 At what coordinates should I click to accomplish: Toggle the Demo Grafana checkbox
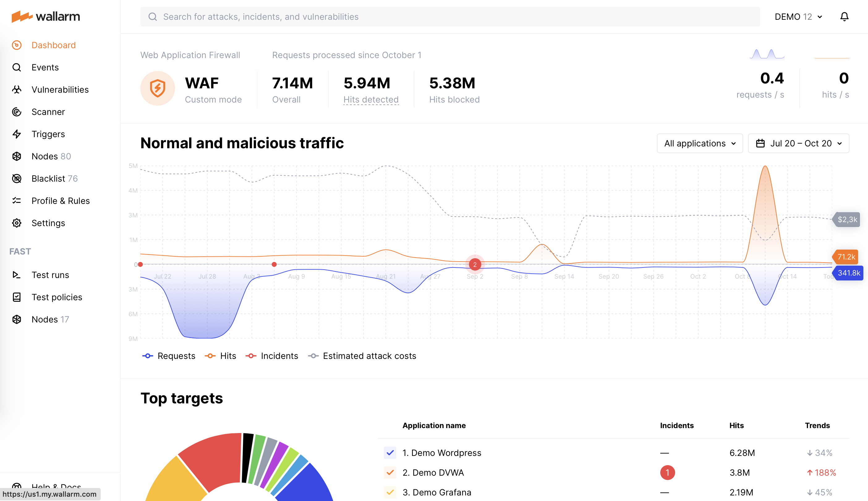390,492
